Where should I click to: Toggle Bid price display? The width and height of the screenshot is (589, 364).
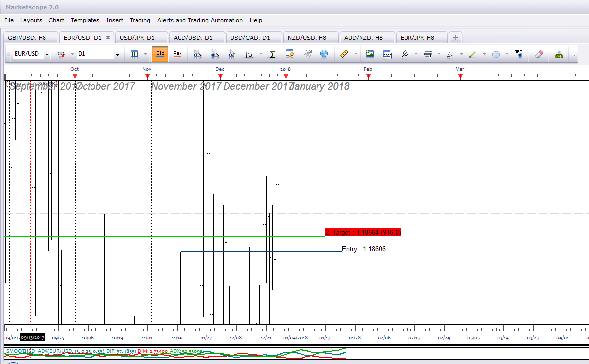coord(160,54)
